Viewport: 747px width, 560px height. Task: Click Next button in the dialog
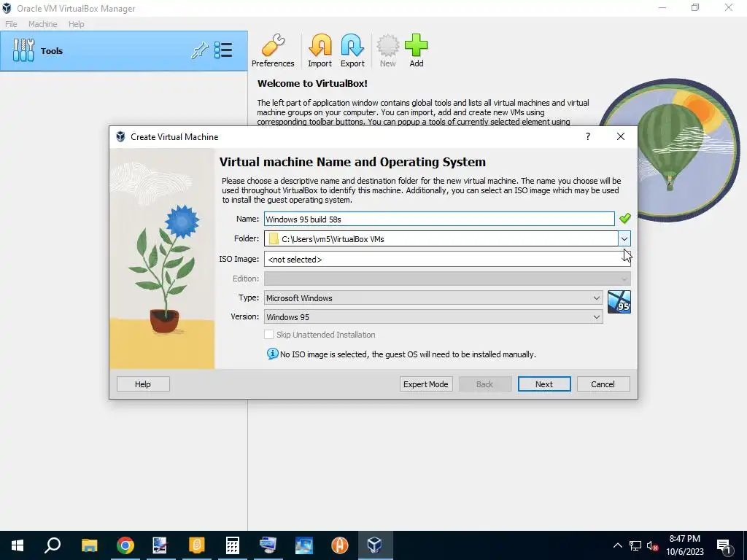tap(544, 384)
